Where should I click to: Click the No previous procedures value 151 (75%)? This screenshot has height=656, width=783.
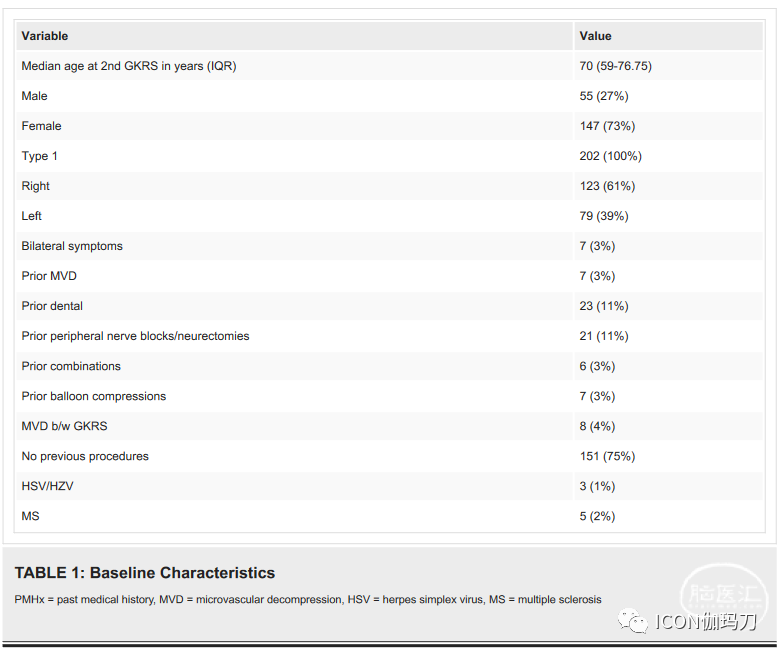pyautogui.click(x=607, y=456)
